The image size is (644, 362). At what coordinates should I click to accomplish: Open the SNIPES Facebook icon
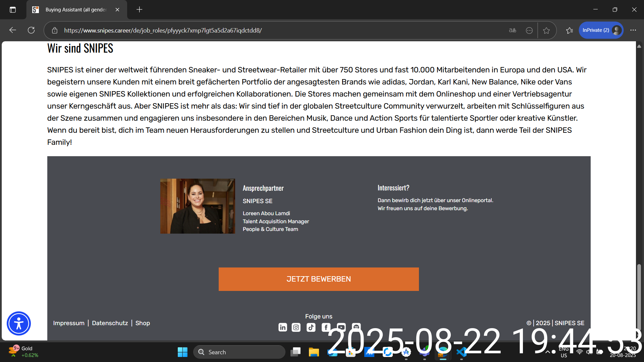click(x=326, y=327)
